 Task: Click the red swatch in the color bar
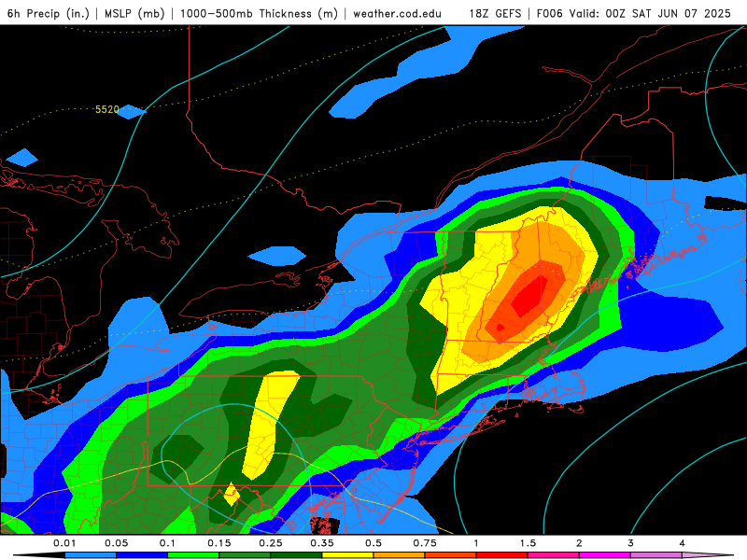pyautogui.click(x=502, y=555)
